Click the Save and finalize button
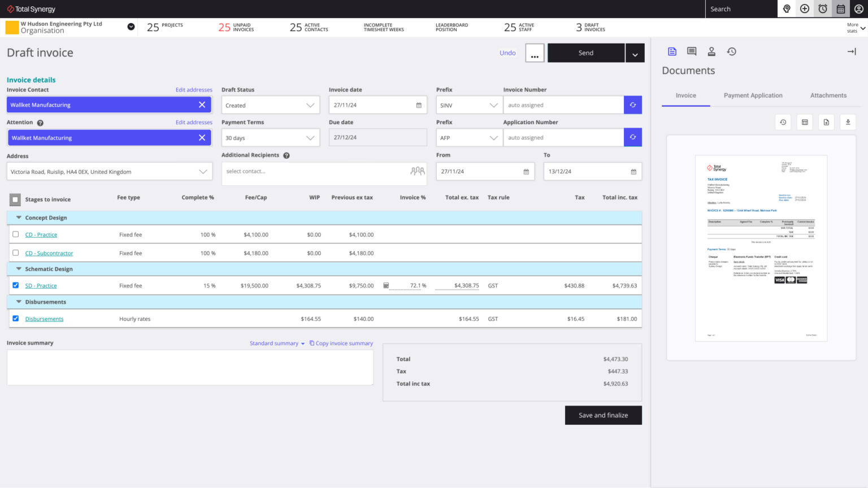Screen dimensions: 868x488 click(x=603, y=415)
